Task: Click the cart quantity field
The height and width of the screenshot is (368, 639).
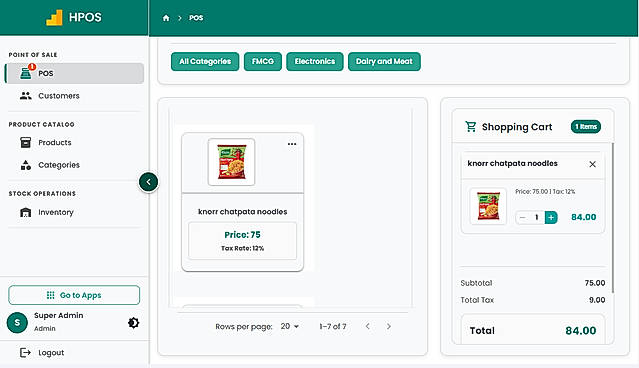Action: pyautogui.click(x=537, y=218)
